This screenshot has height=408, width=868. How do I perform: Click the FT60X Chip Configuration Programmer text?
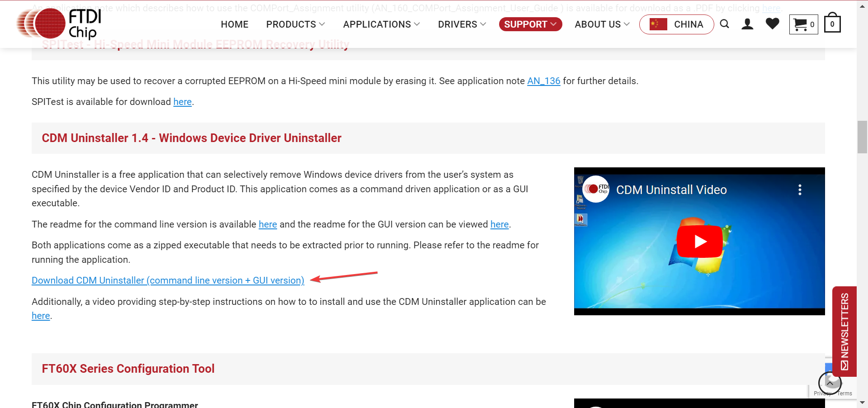tap(115, 405)
